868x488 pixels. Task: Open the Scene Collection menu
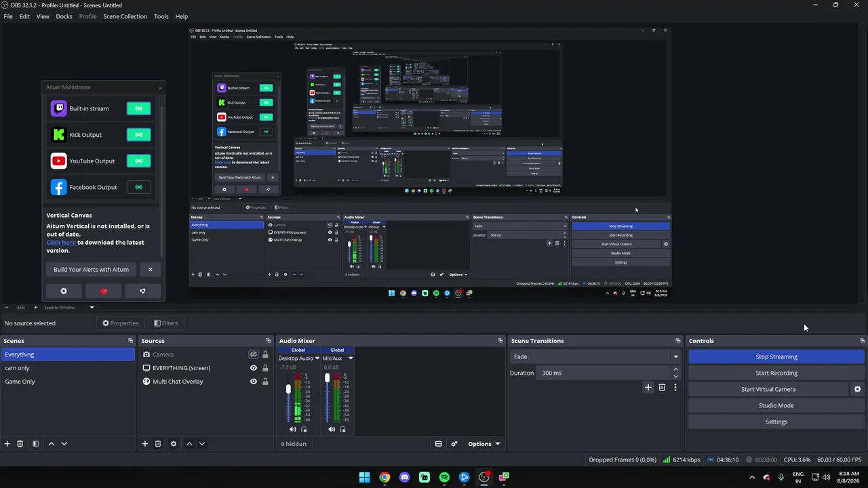[x=125, y=16]
